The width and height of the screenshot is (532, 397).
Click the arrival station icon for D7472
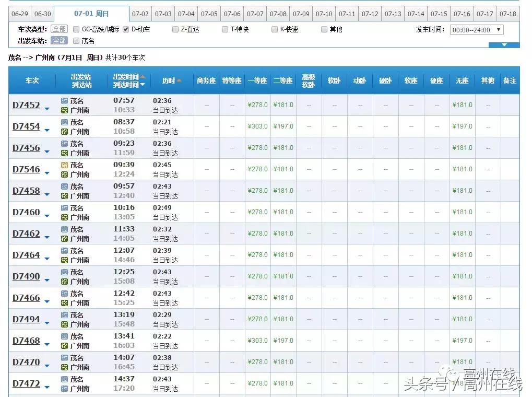click(x=65, y=389)
